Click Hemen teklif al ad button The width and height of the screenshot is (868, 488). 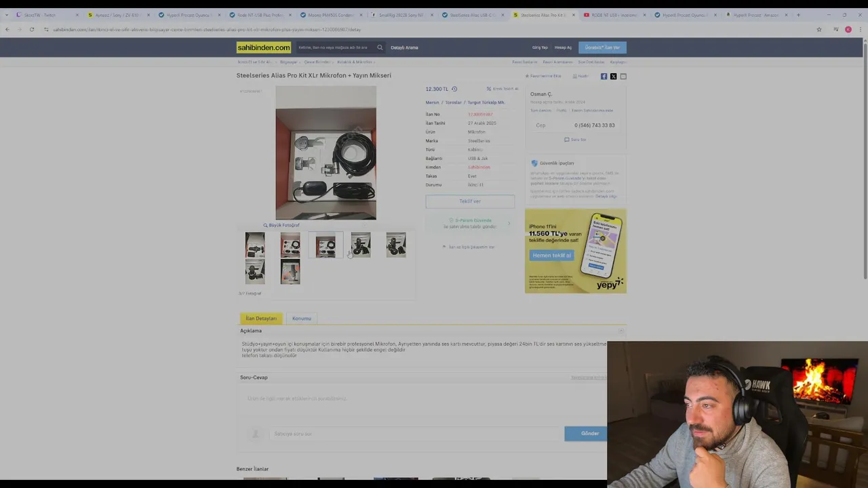[x=552, y=256]
